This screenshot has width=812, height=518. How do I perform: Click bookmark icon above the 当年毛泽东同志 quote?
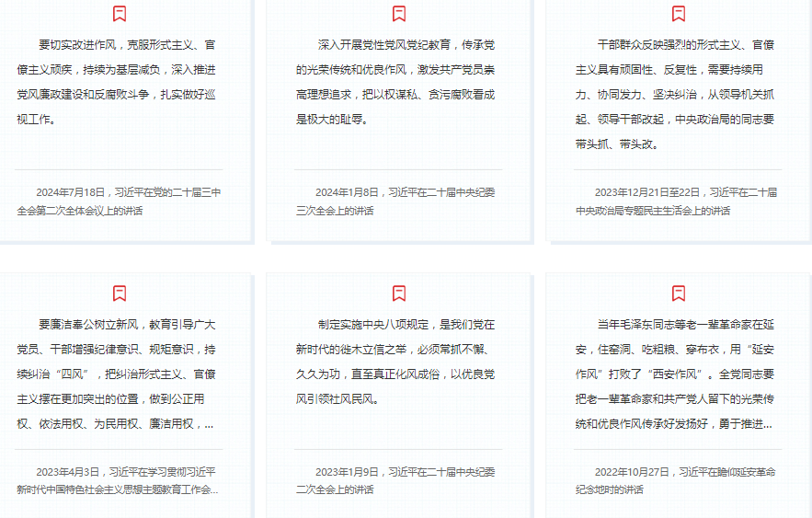(679, 294)
